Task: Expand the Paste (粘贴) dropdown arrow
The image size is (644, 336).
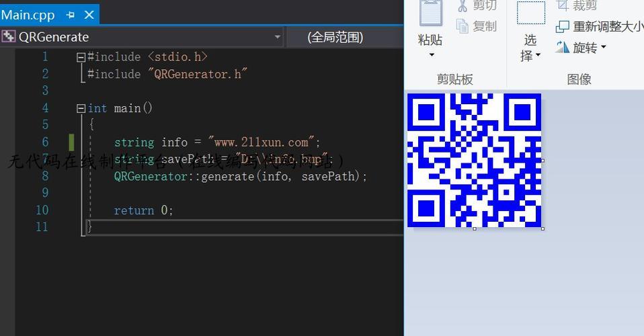Action: (x=431, y=55)
